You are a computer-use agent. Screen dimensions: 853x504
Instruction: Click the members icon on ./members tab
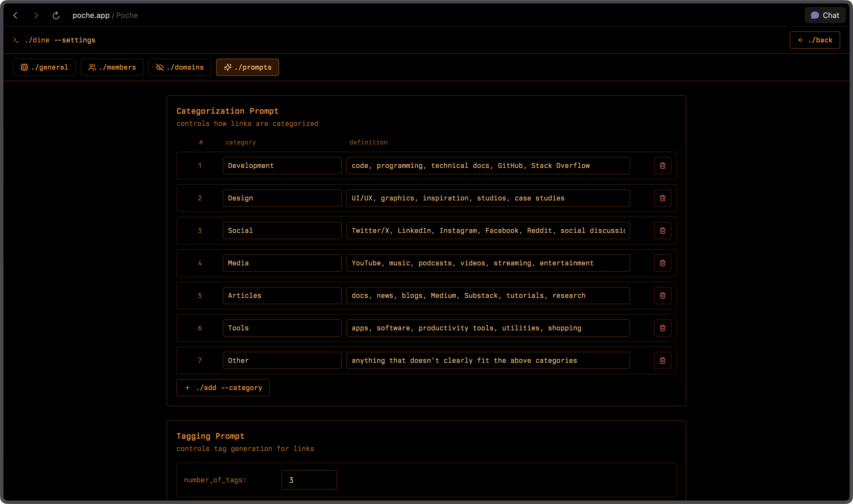click(92, 67)
